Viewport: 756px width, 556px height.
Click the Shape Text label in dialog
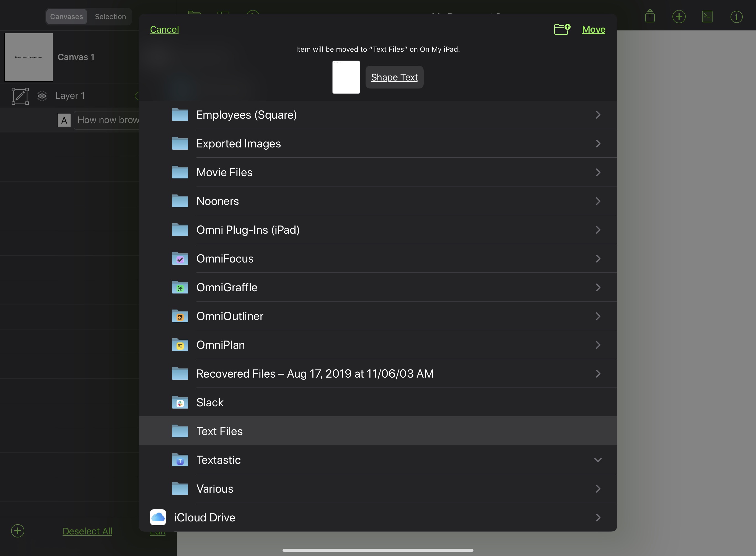pyautogui.click(x=394, y=77)
